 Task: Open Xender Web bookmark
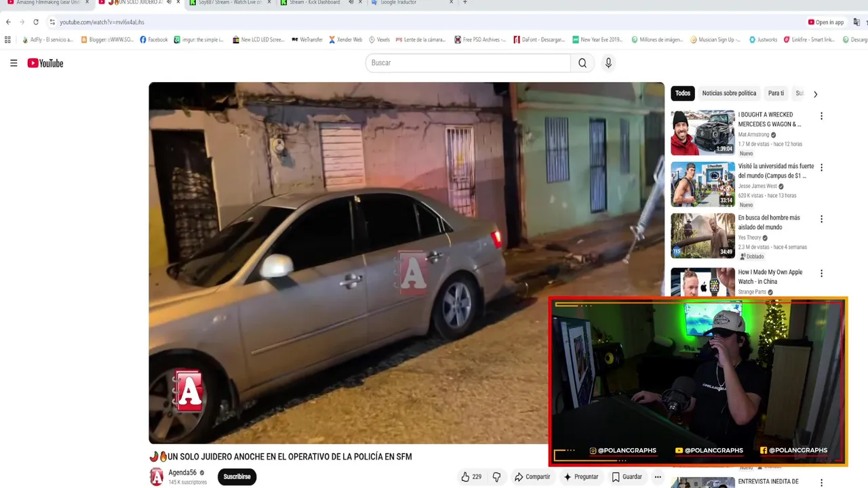(x=345, y=39)
